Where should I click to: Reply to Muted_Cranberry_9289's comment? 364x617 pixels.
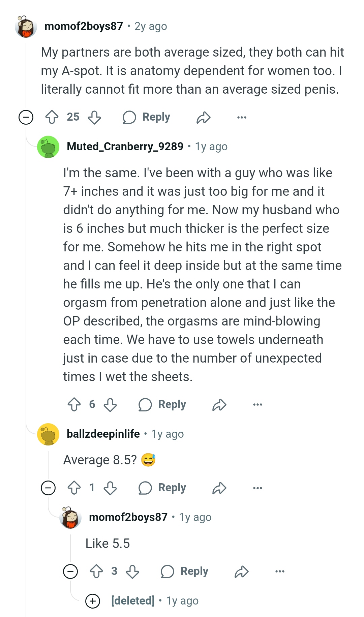click(162, 404)
